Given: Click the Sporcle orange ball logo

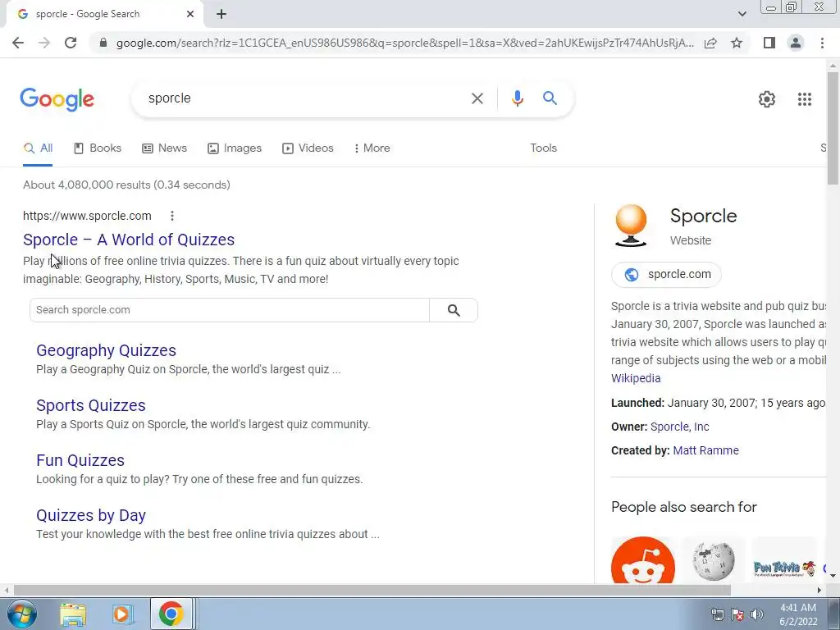Looking at the screenshot, I should (631, 226).
